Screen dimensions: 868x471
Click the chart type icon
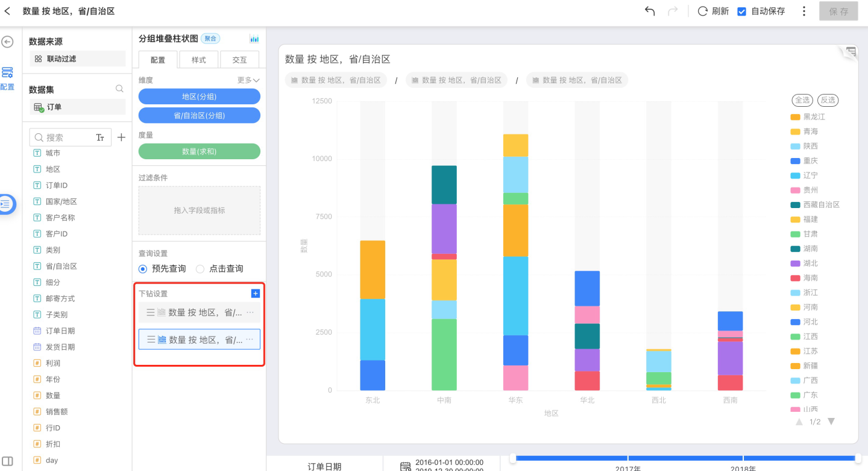click(254, 39)
